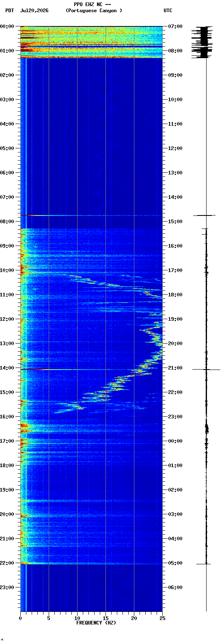Image resolution: width=224 pixels, height=644 pixels.
Task: Click the PDT time label '22:00'
Action: click(7, 563)
